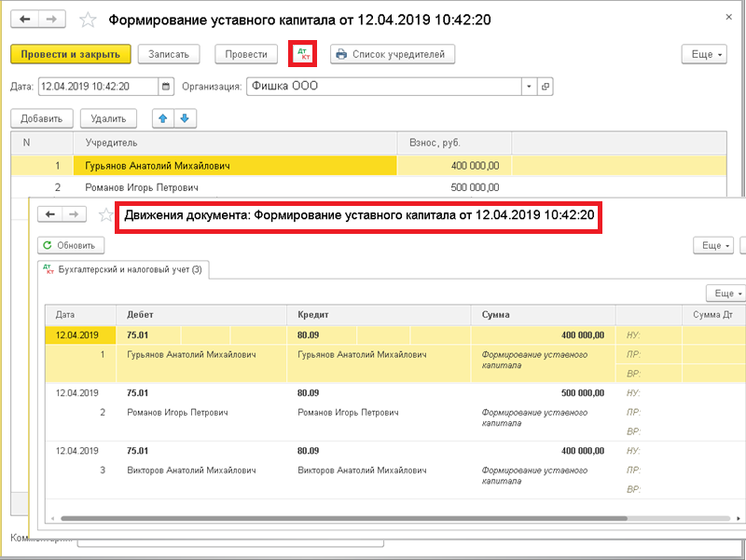Click the Организация field Фишка ООО
This screenshot has width=746, height=560.
(384, 87)
